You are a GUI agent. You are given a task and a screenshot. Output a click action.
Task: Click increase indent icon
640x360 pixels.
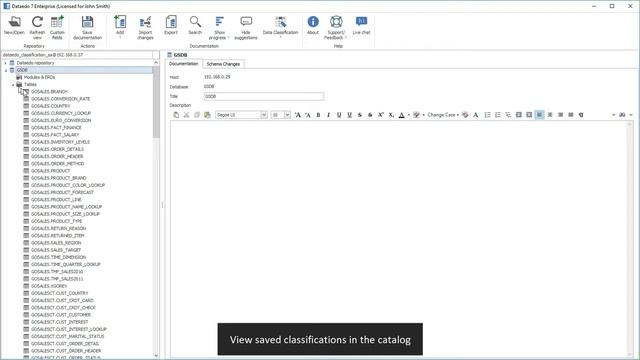(x=529, y=115)
